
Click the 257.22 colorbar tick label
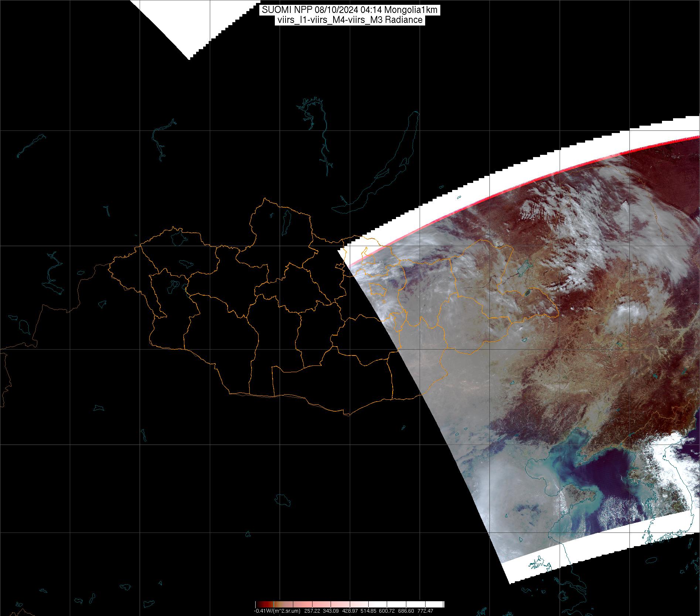pos(312,611)
